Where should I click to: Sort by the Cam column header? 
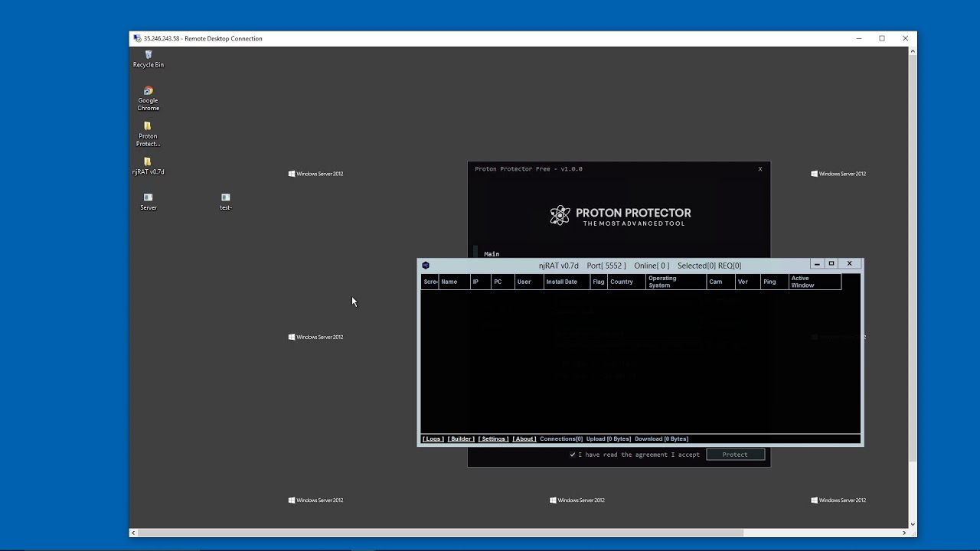(720, 282)
